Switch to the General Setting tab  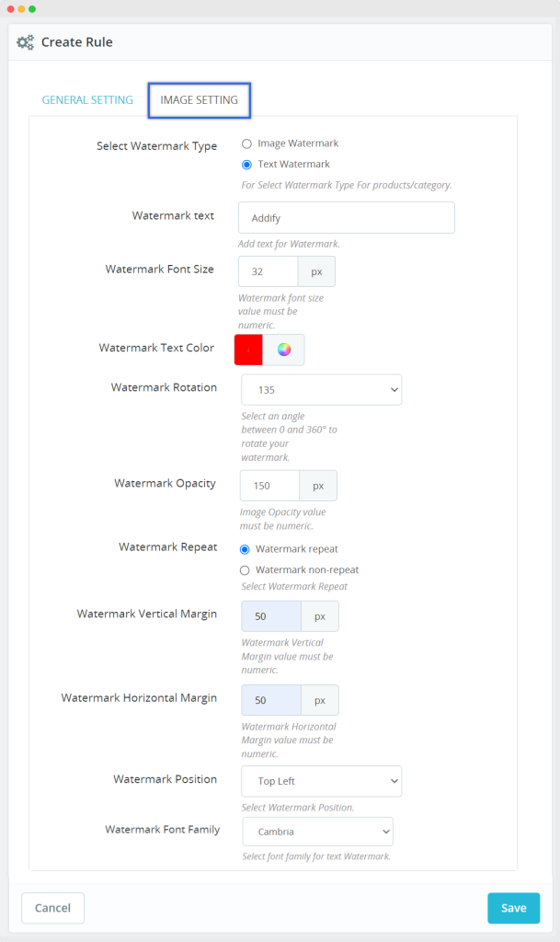pyautogui.click(x=87, y=100)
